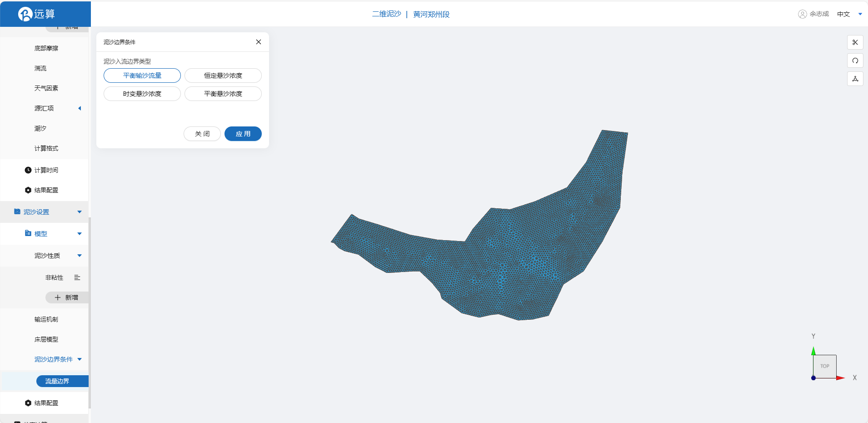Click the clock icon beside 计算时间

coord(28,170)
